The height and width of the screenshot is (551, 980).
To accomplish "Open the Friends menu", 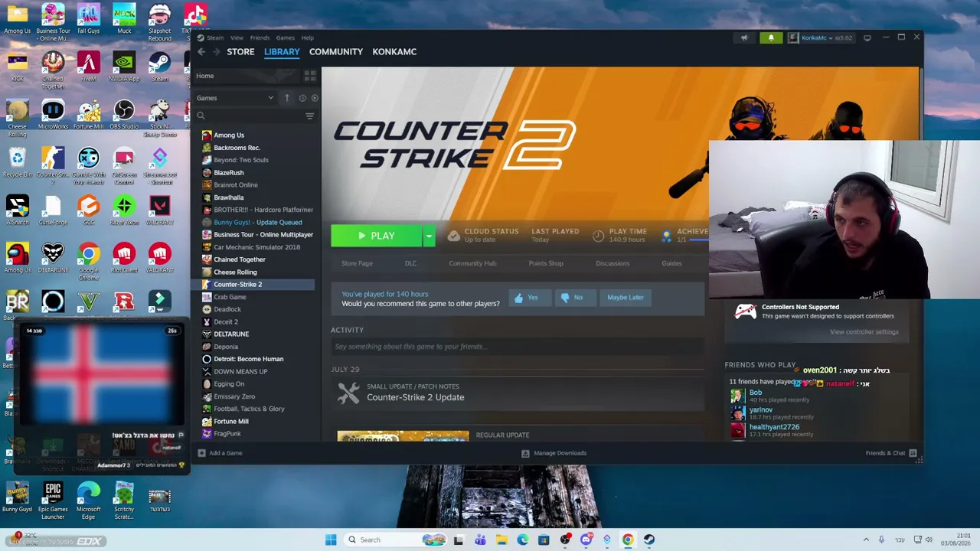I will [260, 37].
